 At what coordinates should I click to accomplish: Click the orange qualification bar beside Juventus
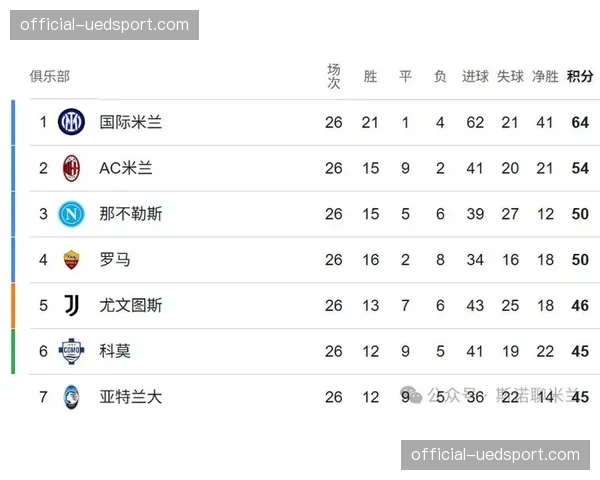[x=14, y=305]
